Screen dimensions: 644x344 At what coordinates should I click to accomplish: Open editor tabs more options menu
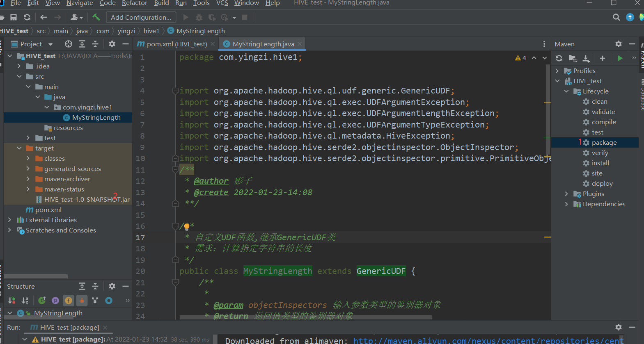(x=544, y=44)
